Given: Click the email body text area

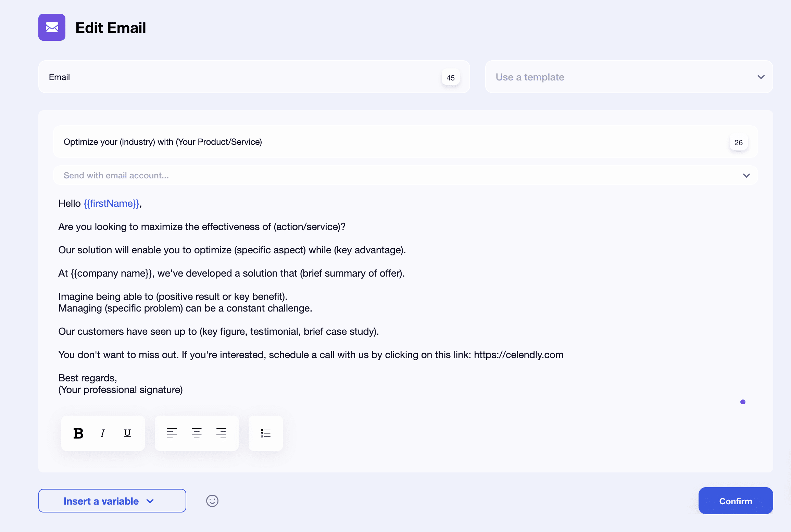Looking at the screenshot, I should (x=405, y=296).
